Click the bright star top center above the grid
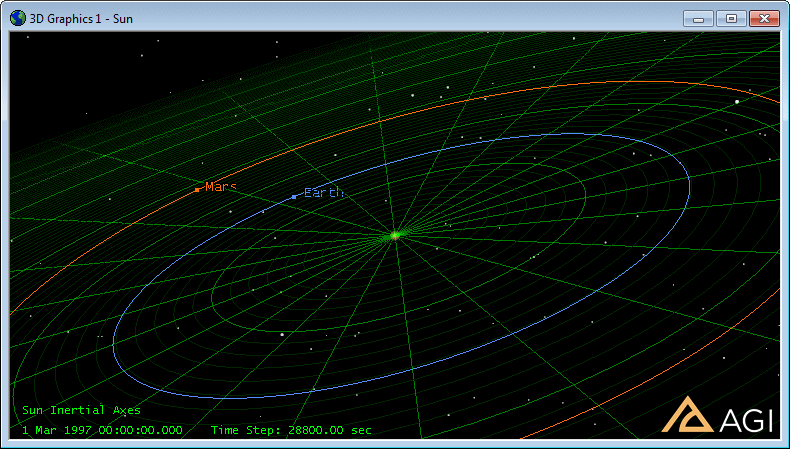790x449 pixels. coord(413,95)
